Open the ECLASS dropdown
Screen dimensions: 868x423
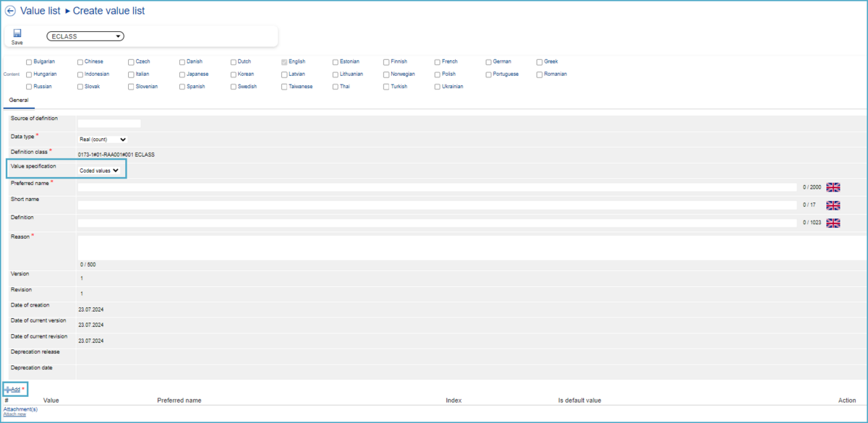[x=85, y=36]
